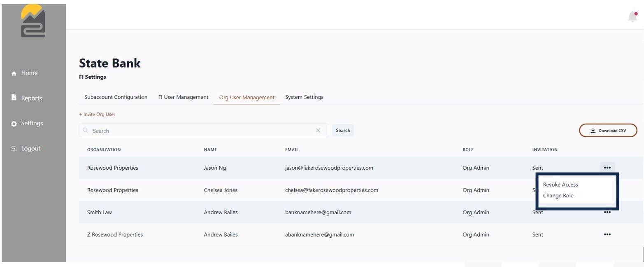The image size is (644, 267).
Task: Click Org Admin role in the Smith Law row
Action: [476, 212]
